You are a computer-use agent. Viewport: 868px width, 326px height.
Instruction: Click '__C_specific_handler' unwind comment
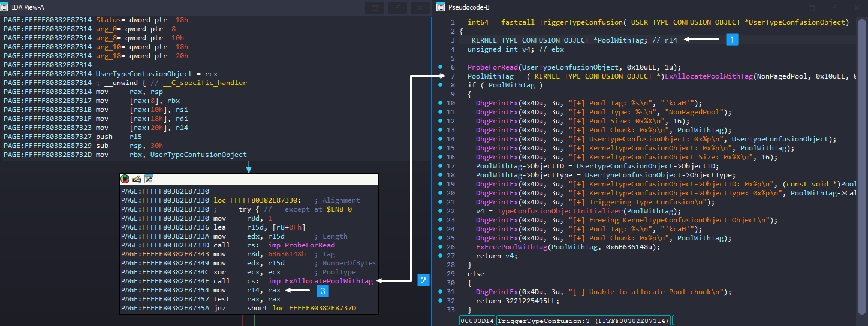(x=204, y=83)
